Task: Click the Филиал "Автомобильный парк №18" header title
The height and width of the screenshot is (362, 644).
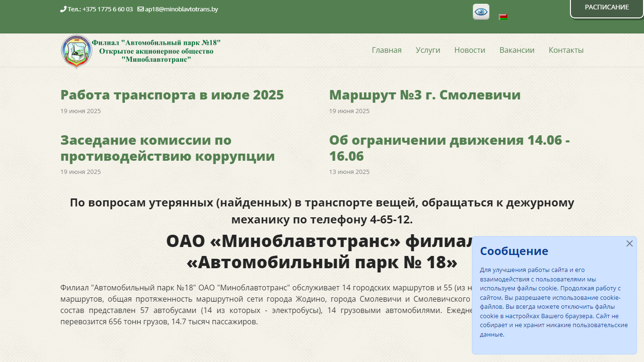Action: tap(156, 51)
